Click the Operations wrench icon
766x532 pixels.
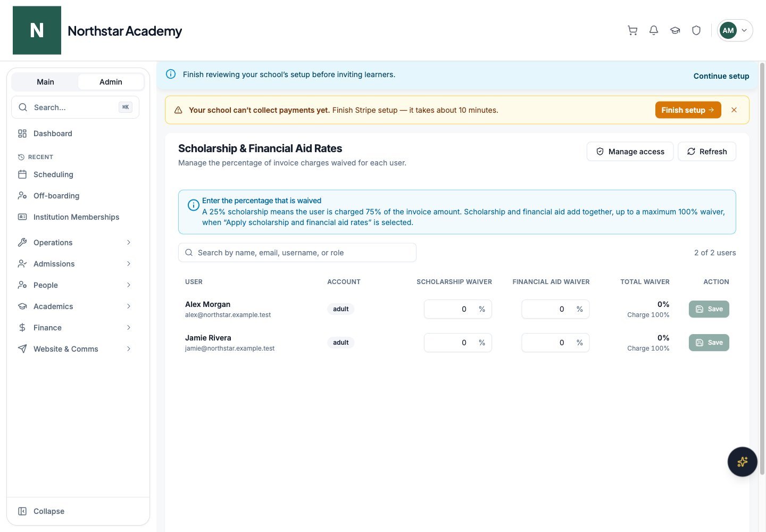point(22,243)
